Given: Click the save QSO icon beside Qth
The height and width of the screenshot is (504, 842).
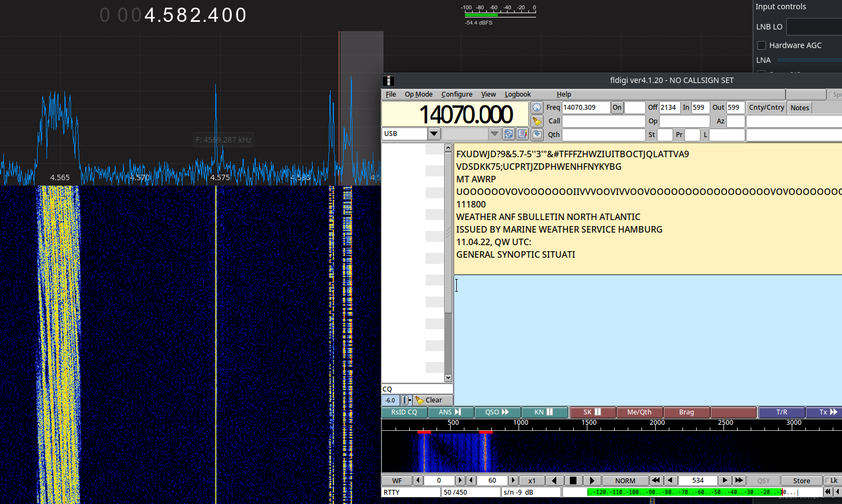Looking at the screenshot, I should (x=537, y=134).
